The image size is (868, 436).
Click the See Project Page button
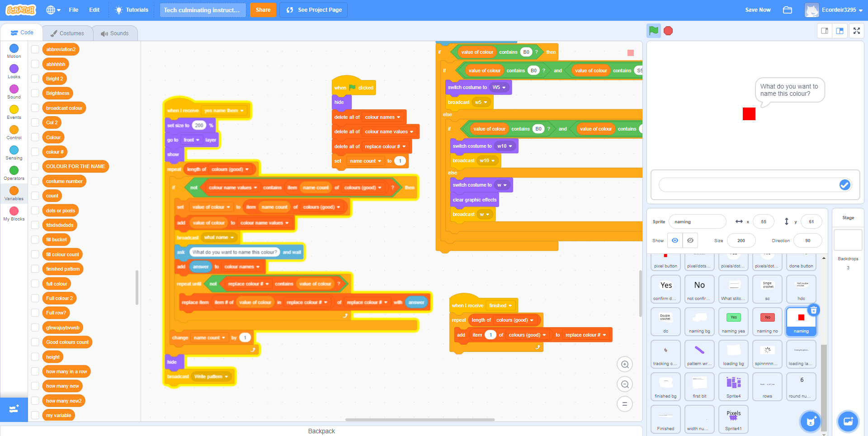pyautogui.click(x=314, y=10)
